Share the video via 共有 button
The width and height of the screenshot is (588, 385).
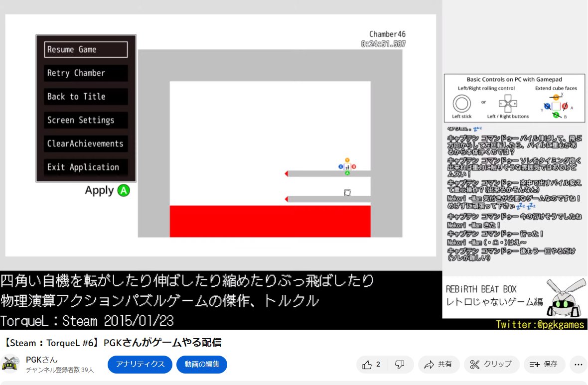[x=439, y=365]
